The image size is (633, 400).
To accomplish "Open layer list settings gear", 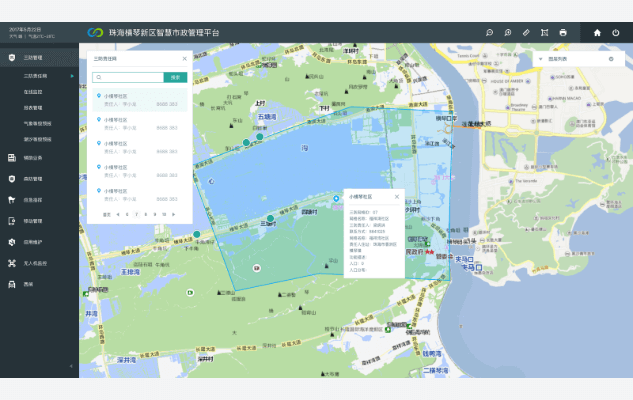I will [611, 60].
